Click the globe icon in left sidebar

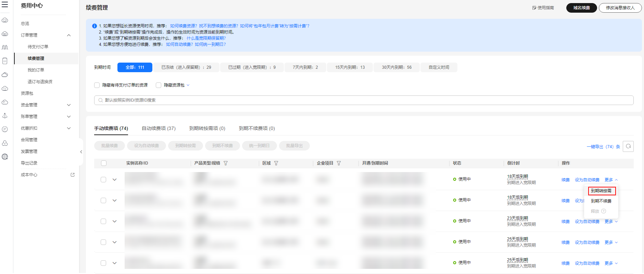(5, 157)
